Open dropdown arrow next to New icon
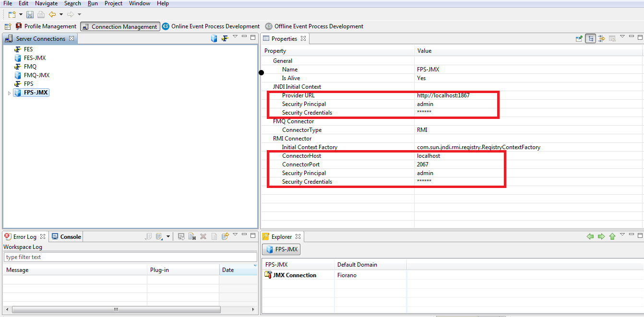644x317 pixels. point(21,15)
